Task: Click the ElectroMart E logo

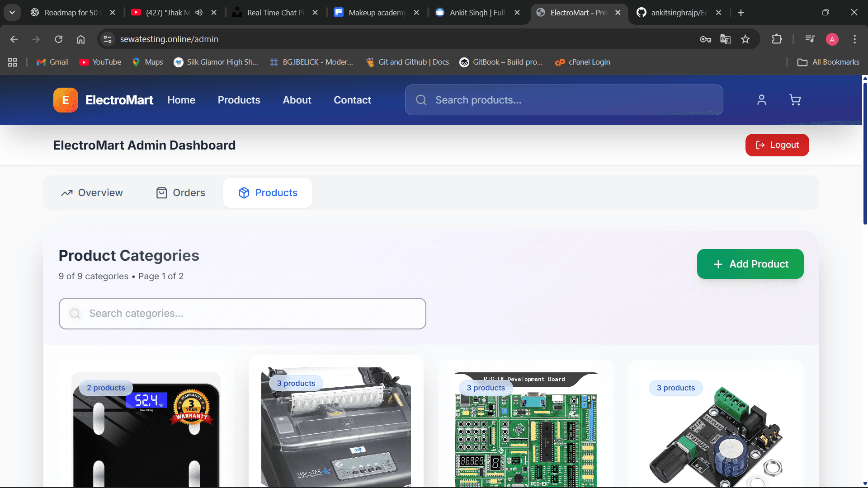Action: pos(66,100)
